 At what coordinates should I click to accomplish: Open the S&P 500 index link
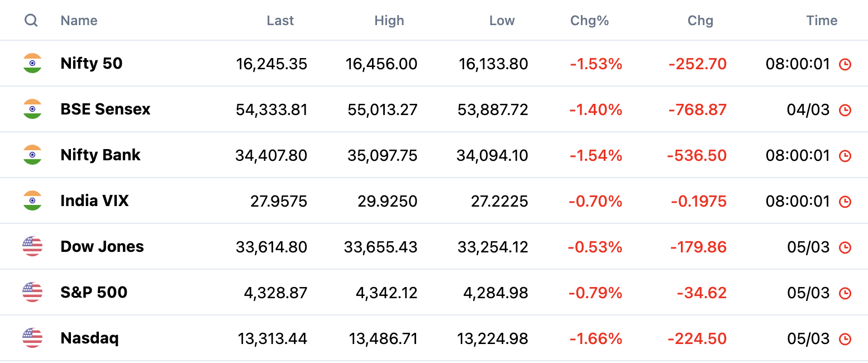point(94,292)
